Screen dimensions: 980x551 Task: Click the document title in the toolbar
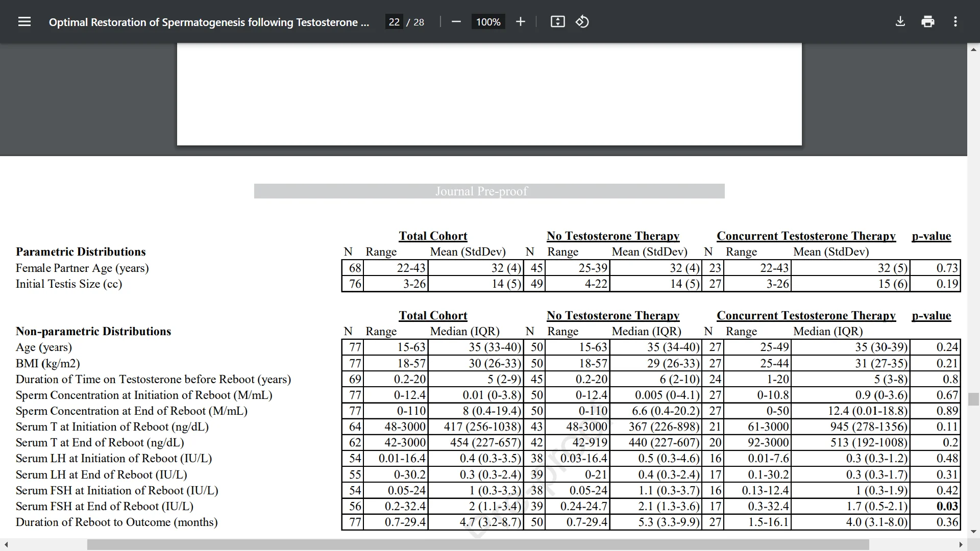pyautogui.click(x=209, y=22)
